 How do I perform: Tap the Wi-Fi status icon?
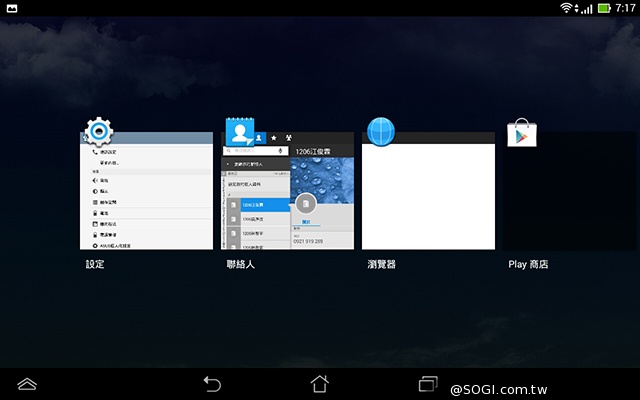(x=566, y=8)
